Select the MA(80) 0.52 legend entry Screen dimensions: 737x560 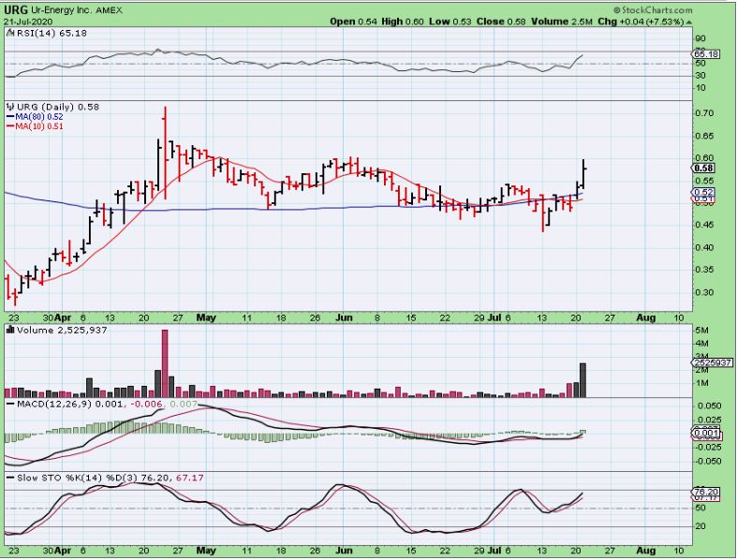coord(39,117)
